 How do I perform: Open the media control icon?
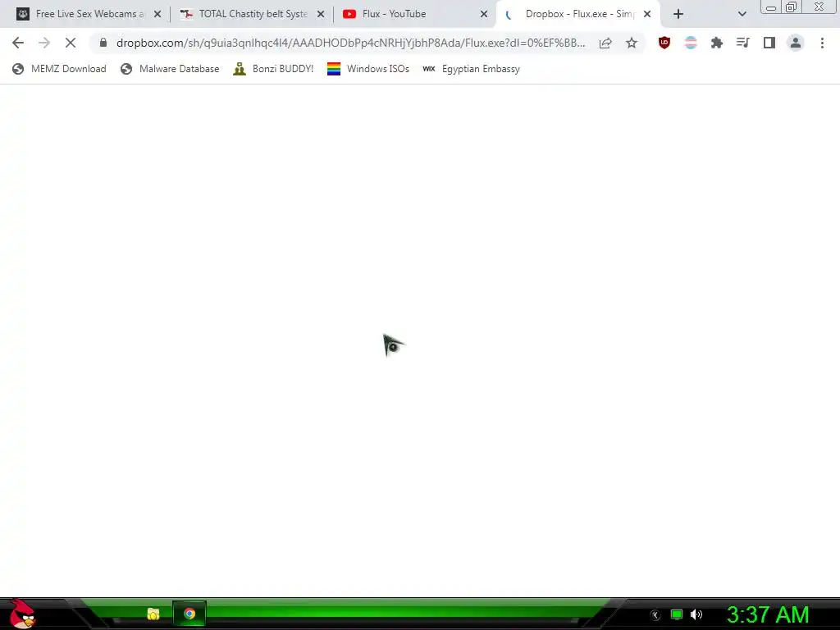[743, 43]
